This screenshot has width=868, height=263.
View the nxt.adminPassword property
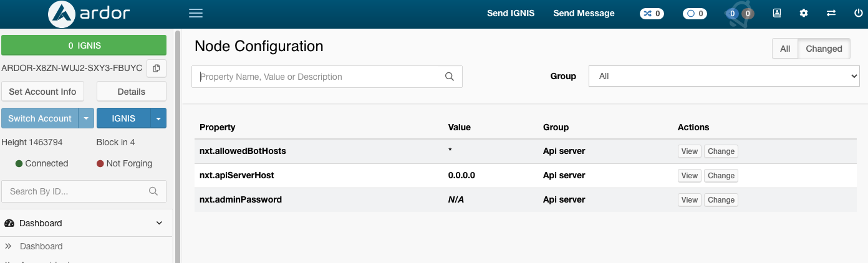[690, 199]
